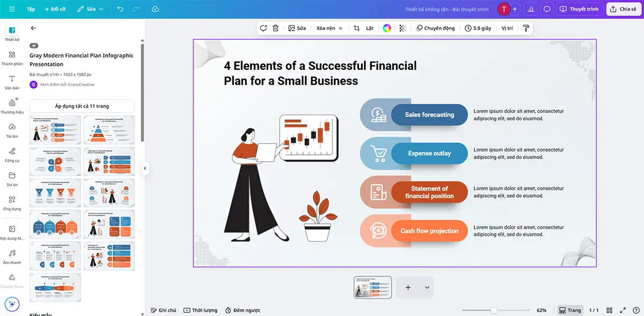Delete the selected element with trash

pos(275,28)
